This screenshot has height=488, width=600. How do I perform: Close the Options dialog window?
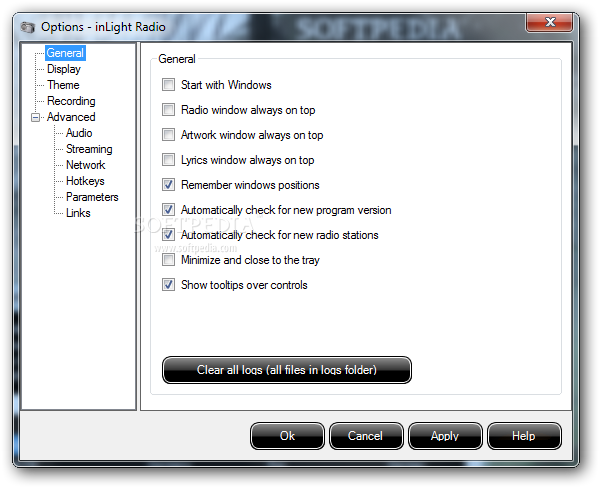549,22
